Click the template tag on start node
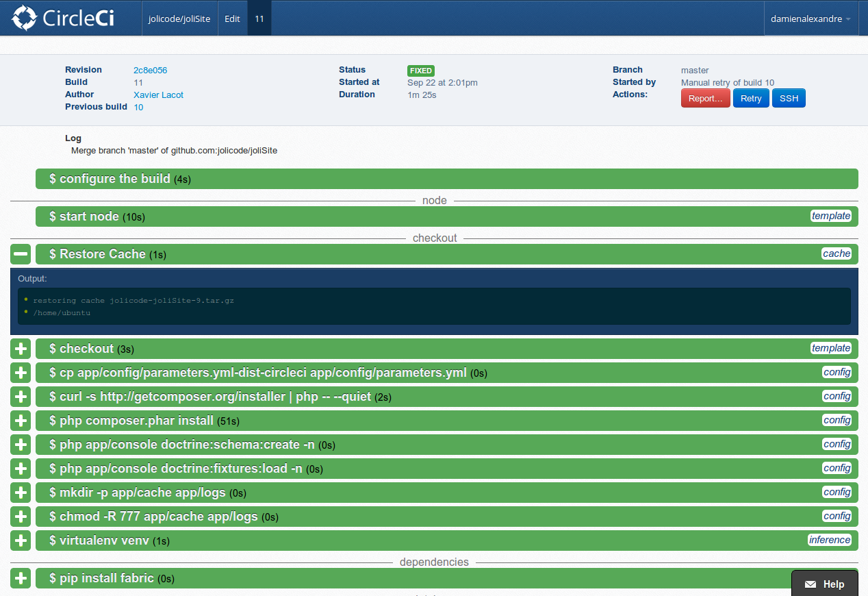Screen dimensions: 868x596 831,216
